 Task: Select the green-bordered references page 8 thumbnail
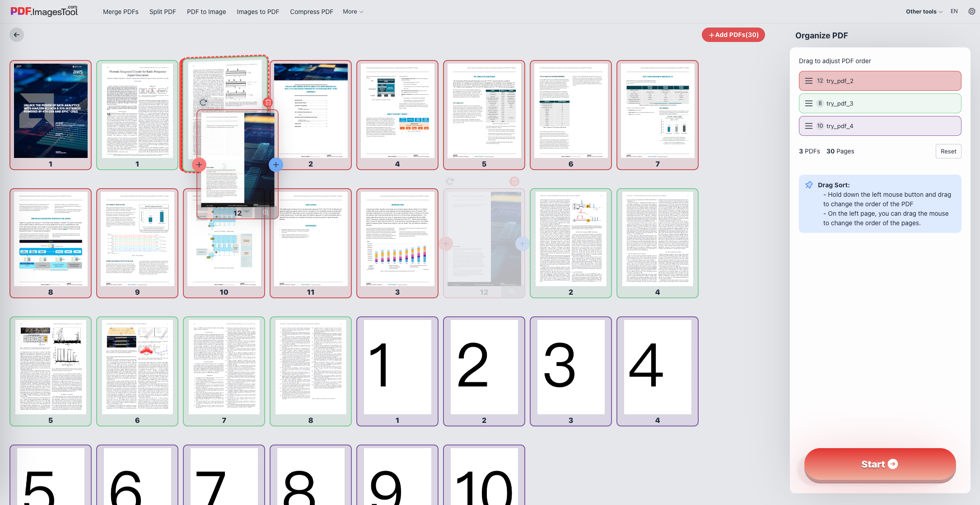pos(311,371)
